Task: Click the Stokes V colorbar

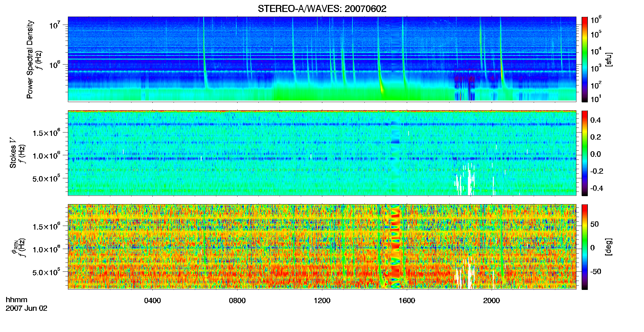Action: pos(585,153)
